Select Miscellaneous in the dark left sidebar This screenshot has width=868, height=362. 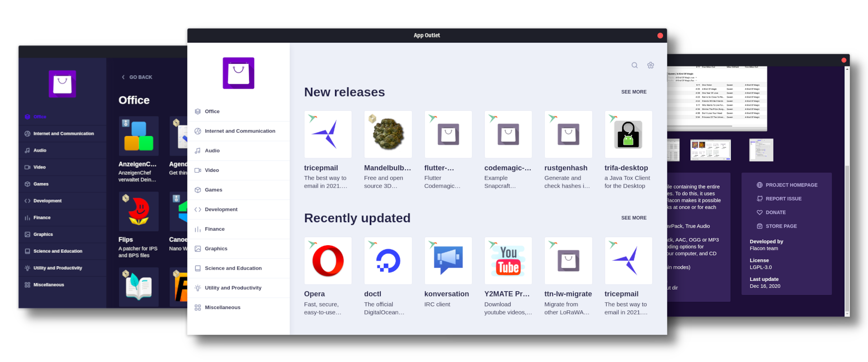pyautogui.click(x=62, y=285)
